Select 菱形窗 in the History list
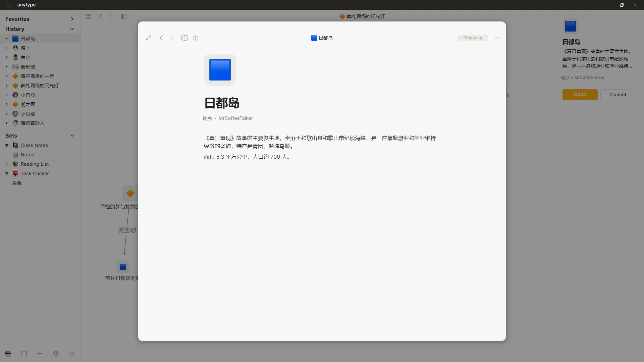Screen dimensions: 644x362 28,67
